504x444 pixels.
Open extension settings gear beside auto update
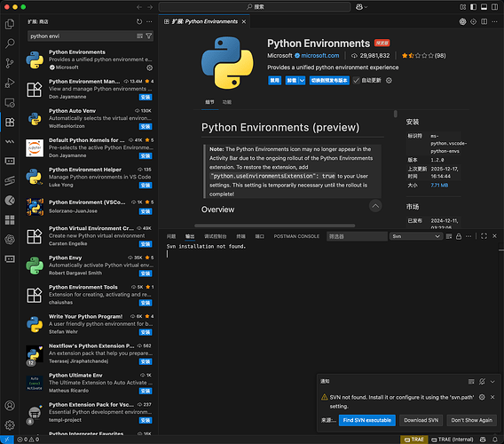tap(389, 81)
